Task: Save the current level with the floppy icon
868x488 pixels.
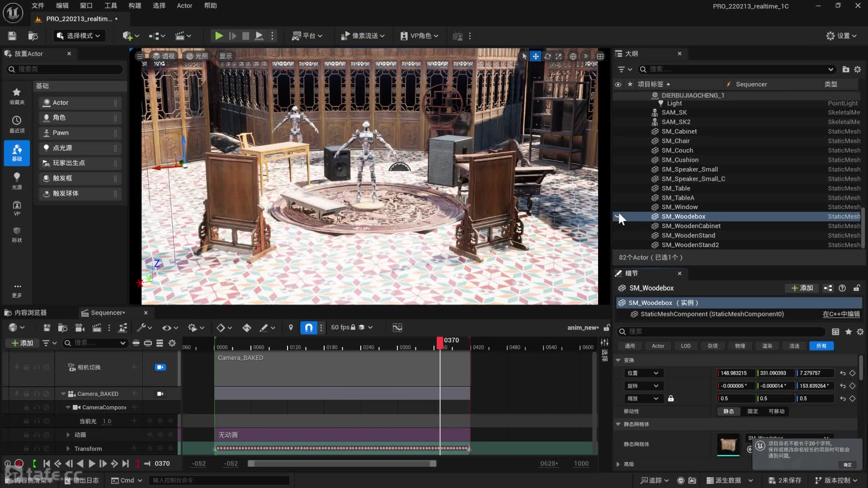Action: click(x=12, y=36)
